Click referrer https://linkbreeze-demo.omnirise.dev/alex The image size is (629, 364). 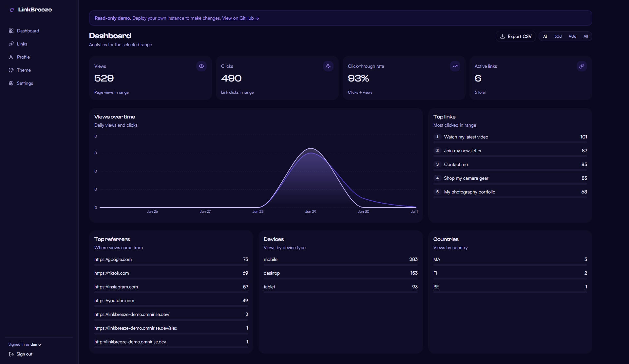coord(136,328)
